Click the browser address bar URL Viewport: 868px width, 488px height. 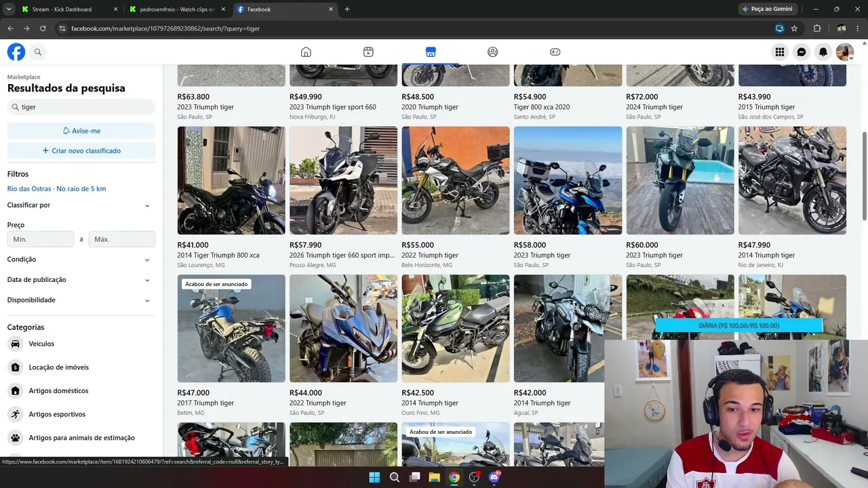165,28
